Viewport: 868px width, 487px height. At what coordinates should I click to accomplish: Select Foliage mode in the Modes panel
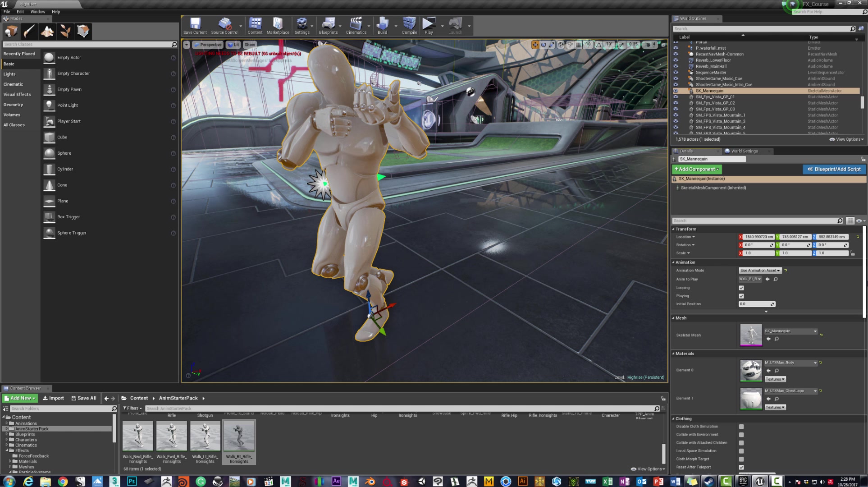pos(65,31)
